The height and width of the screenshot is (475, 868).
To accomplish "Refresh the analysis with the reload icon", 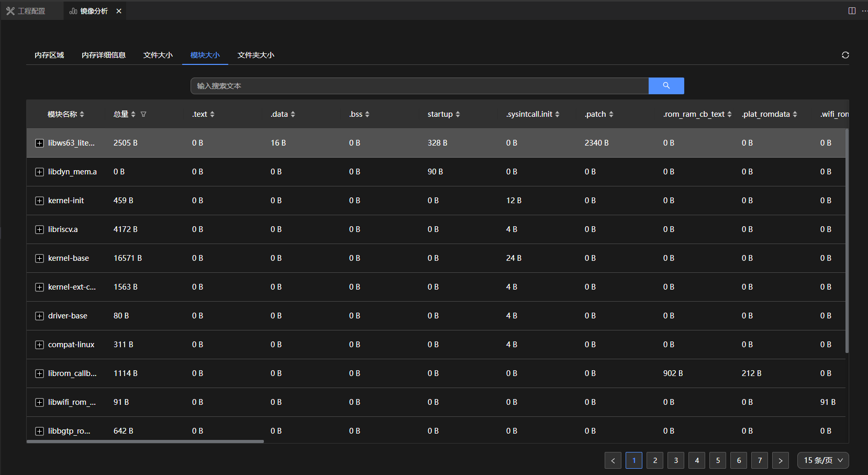I will tap(845, 55).
